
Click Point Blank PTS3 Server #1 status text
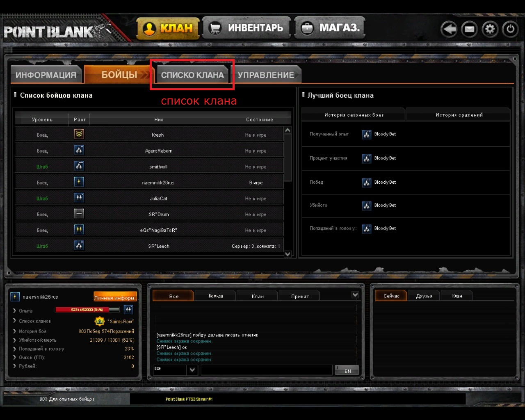[x=189, y=399]
